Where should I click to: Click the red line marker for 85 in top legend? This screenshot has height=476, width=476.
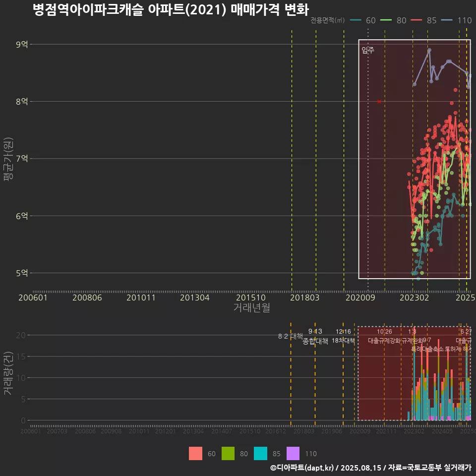[416, 20]
